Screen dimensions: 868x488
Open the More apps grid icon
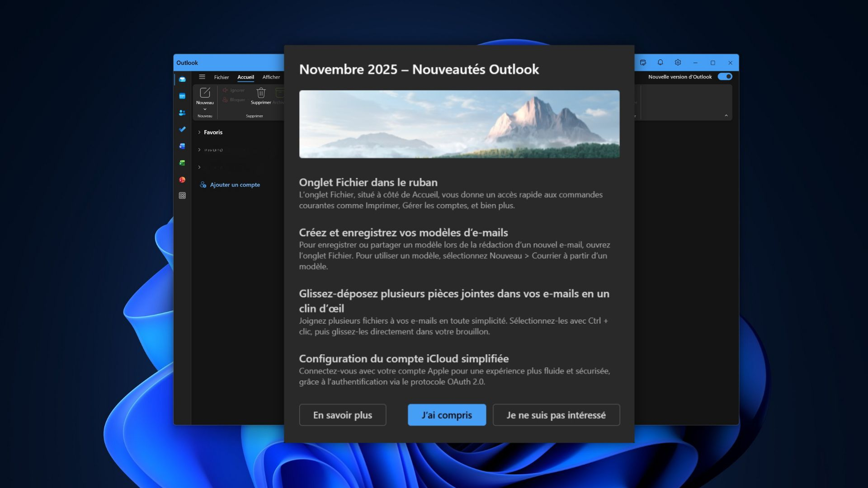click(x=182, y=196)
